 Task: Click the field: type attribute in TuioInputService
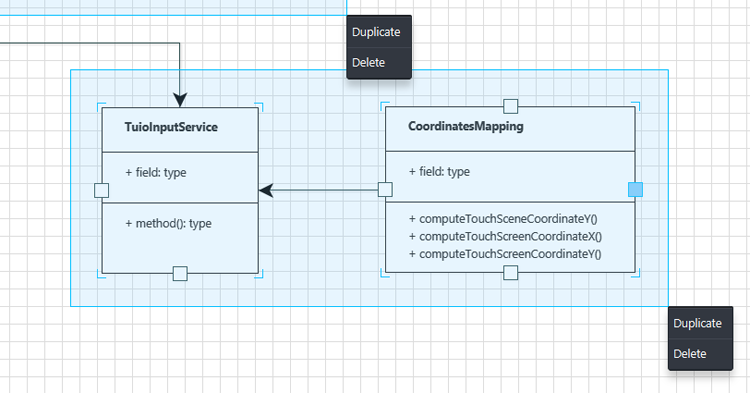(156, 173)
